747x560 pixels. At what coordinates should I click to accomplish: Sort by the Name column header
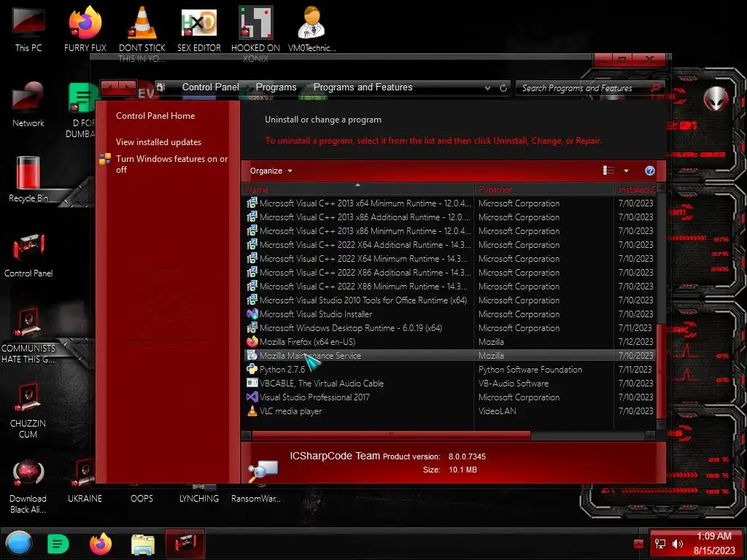pos(357,189)
